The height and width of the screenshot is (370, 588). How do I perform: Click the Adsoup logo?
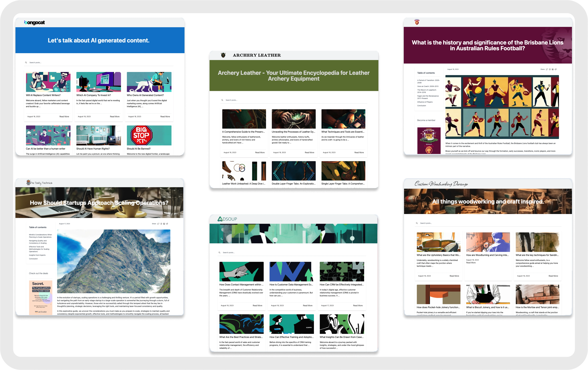coord(227,219)
